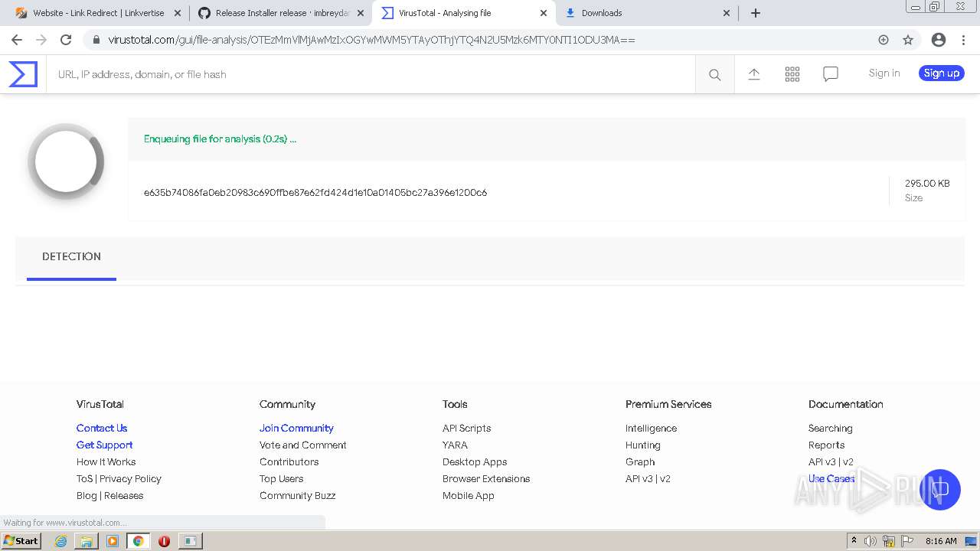Click the VirusTotal sigma logo

23,74
